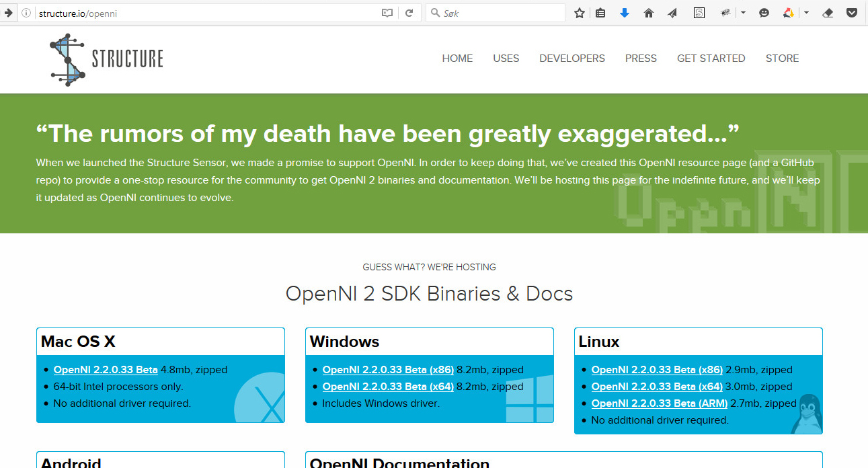The width and height of the screenshot is (868, 468).
Task: Open the STORE menu item
Action: tap(782, 58)
